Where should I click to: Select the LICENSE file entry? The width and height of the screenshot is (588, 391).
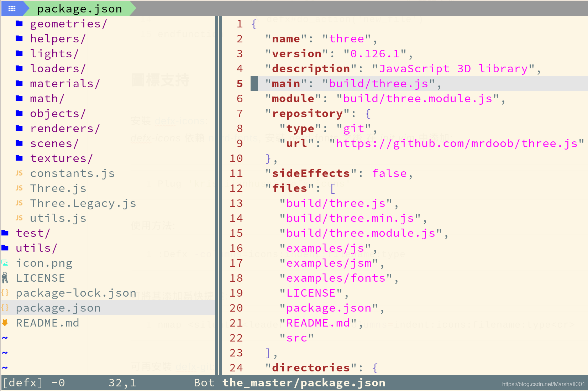41,278
